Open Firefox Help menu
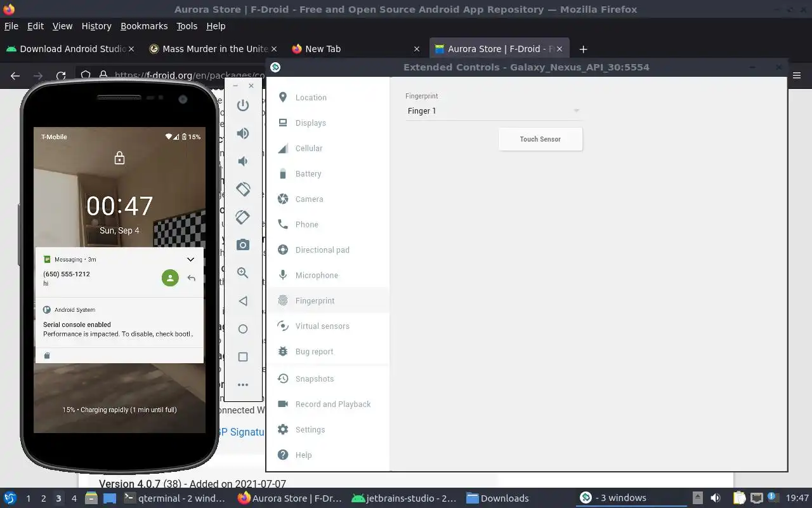The width and height of the screenshot is (812, 508). (x=216, y=26)
